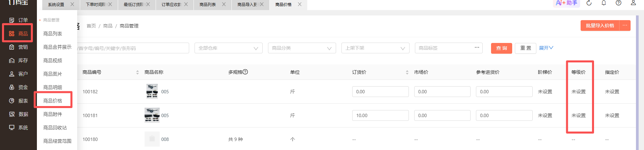Viewport: 644px width, 150px height.
Task: Open the 商品标签 ellipsis picker
Action: tap(477, 48)
